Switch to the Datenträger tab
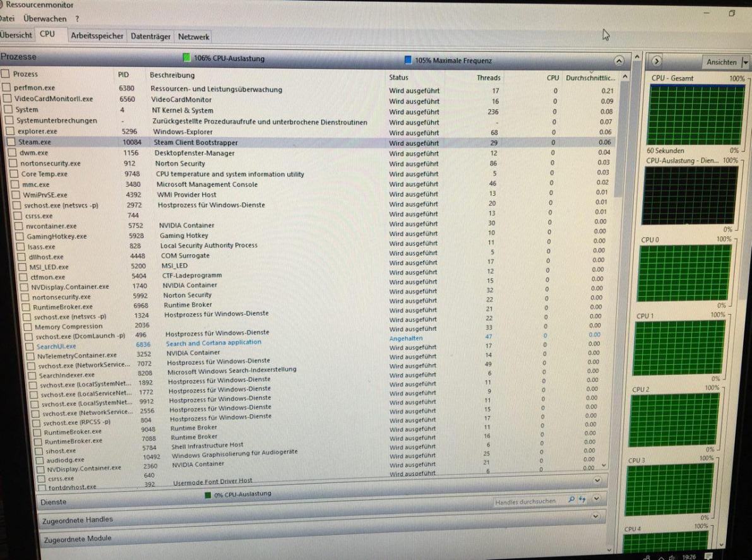The image size is (752, 560). tap(151, 37)
